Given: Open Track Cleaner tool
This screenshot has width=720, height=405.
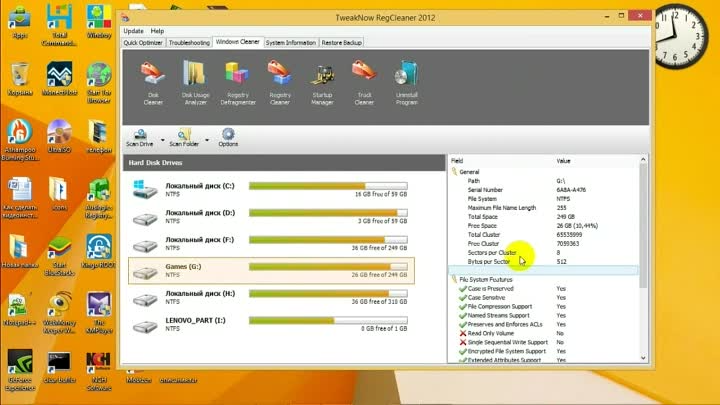Looking at the screenshot, I should pos(364,83).
